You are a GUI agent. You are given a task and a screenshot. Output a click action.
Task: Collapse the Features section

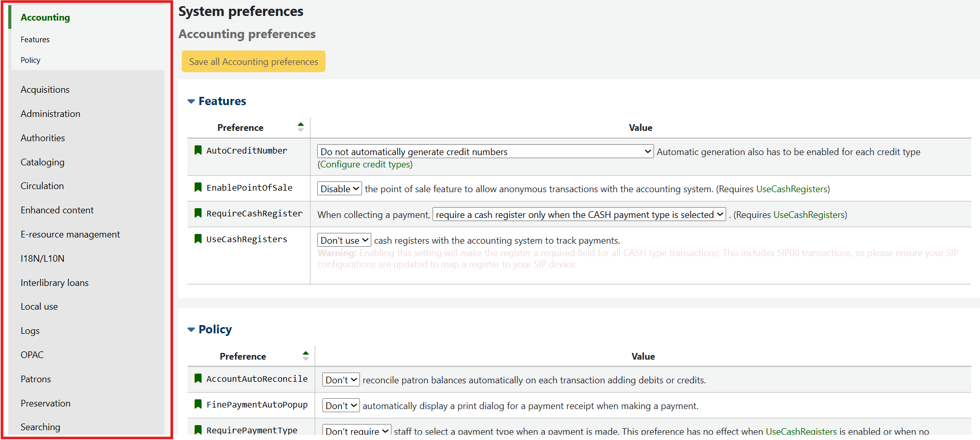pos(192,101)
